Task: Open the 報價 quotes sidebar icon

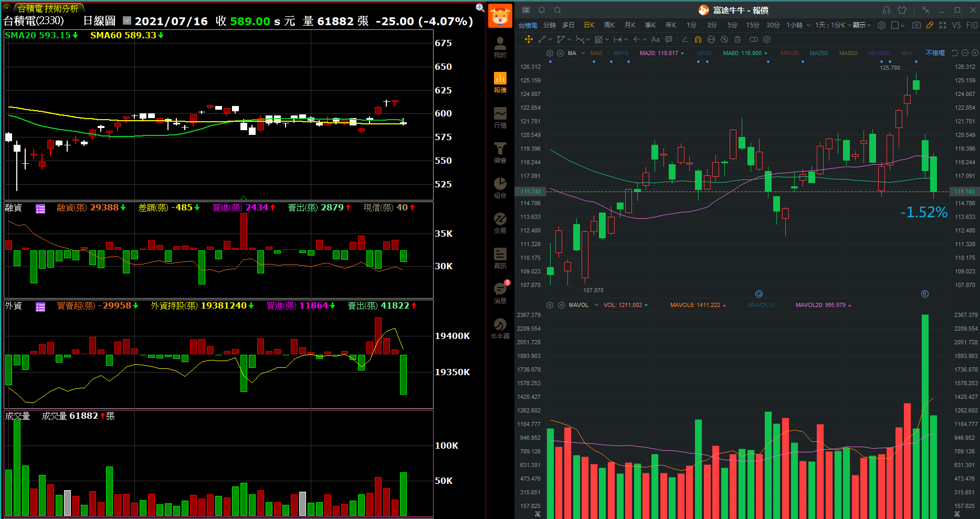Action: pyautogui.click(x=500, y=82)
